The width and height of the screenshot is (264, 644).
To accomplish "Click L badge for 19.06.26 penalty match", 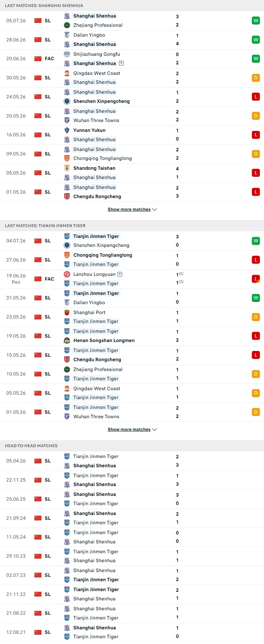I will pyautogui.click(x=256, y=279).
